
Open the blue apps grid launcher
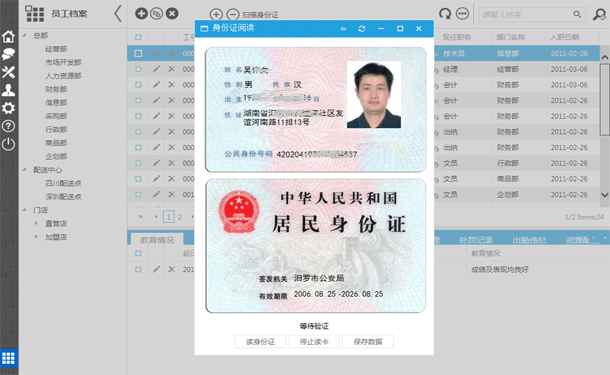(9, 358)
